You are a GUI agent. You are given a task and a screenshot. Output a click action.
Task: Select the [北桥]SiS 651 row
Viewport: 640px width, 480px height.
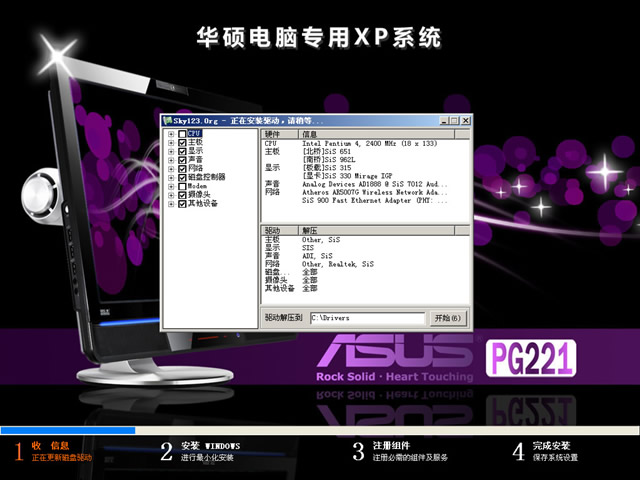(x=365, y=151)
